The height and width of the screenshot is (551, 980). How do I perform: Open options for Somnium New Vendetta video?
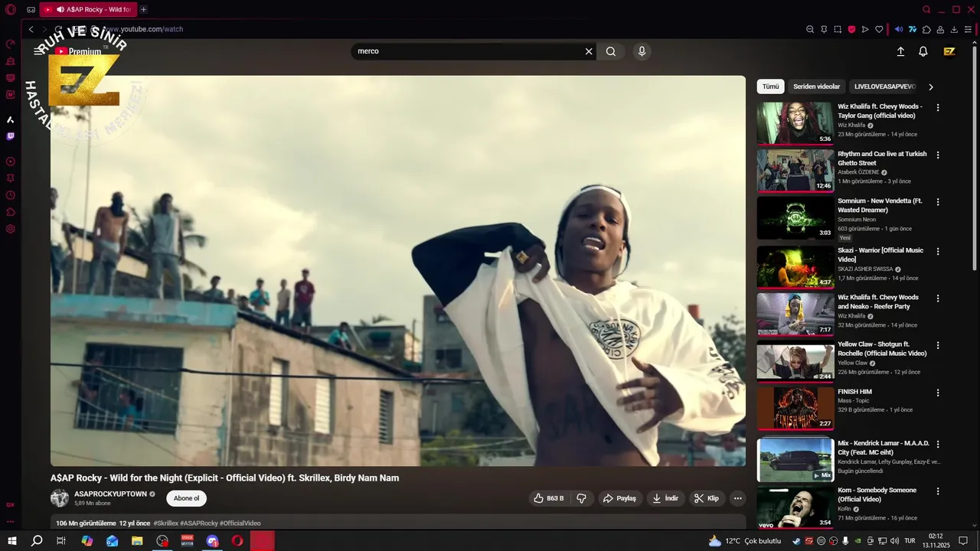click(x=938, y=202)
